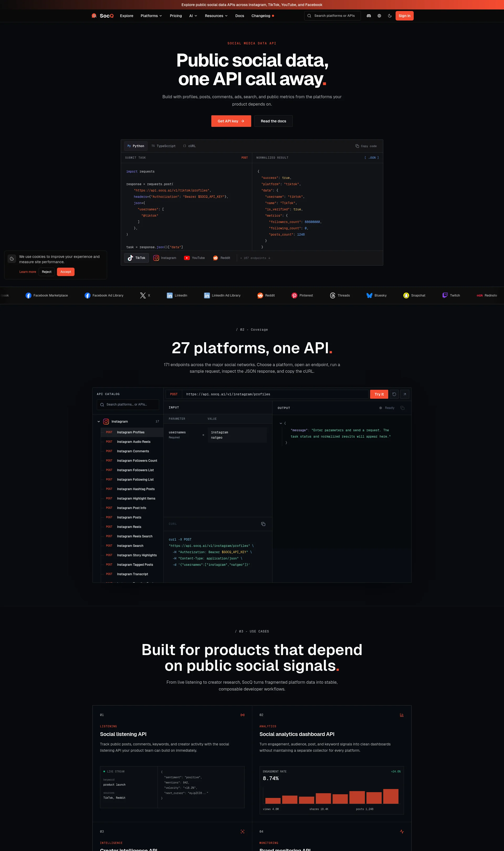Expand the Resources menu
This screenshot has width=504, height=851.
pos(216,15)
